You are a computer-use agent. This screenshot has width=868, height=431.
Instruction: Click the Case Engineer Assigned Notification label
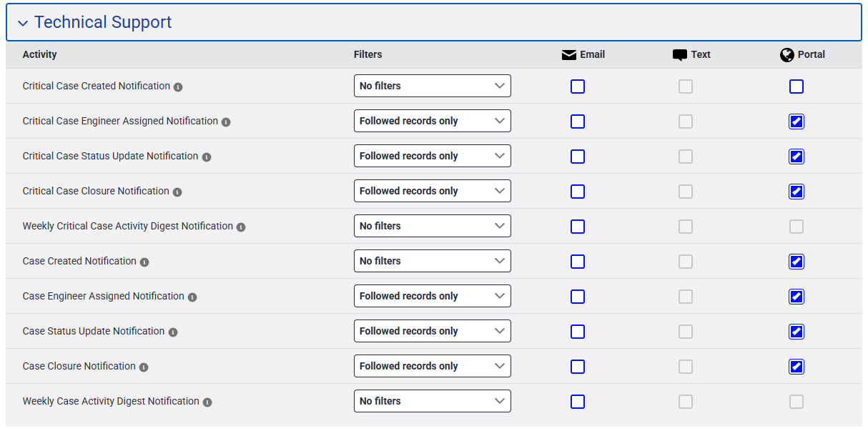104,296
